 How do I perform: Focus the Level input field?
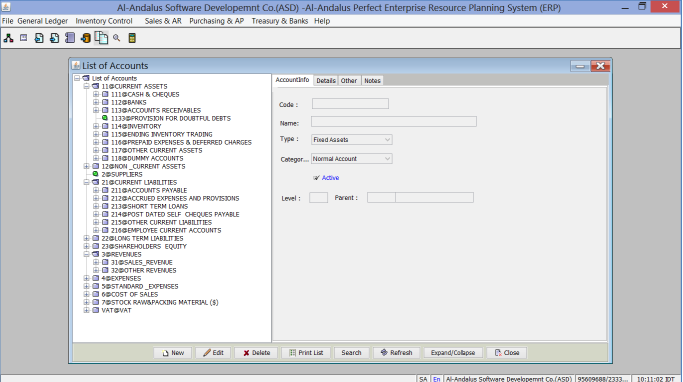[318, 198]
